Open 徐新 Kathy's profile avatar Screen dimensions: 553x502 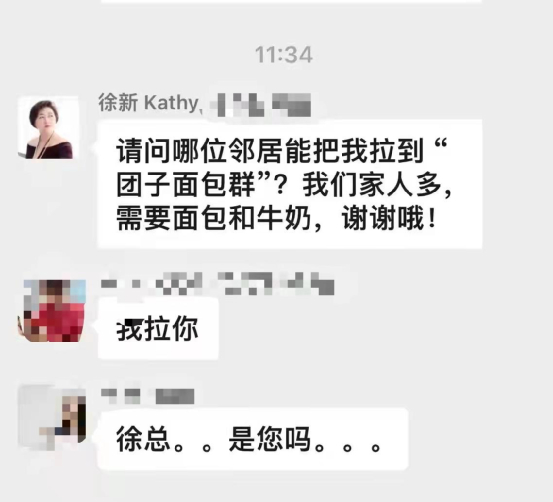click(x=49, y=128)
